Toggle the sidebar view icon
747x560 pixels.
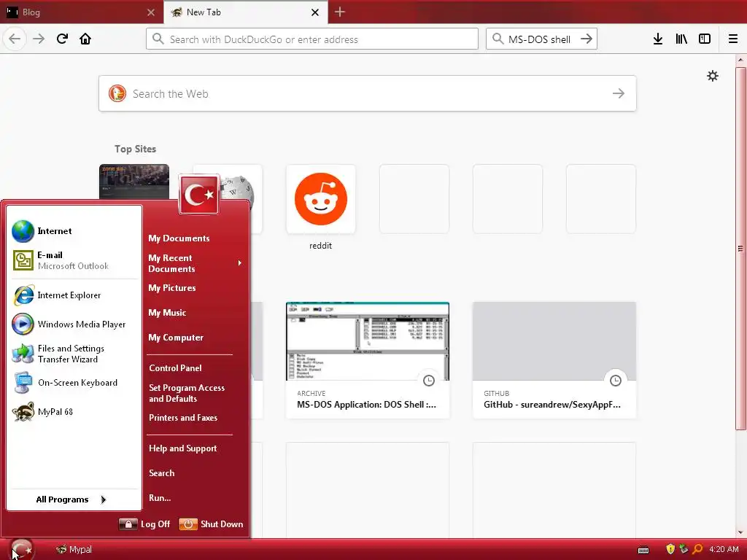pyautogui.click(x=705, y=39)
